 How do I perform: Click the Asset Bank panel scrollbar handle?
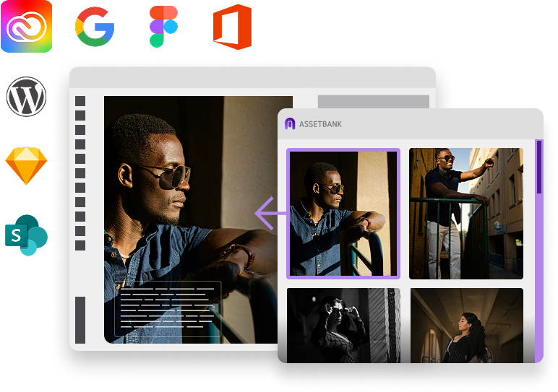click(x=539, y=167)
